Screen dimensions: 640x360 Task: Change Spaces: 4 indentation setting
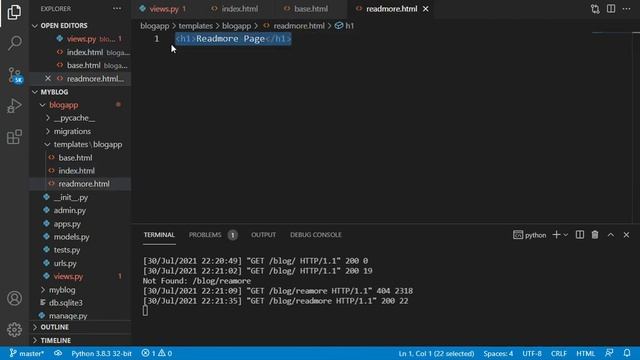498,353
